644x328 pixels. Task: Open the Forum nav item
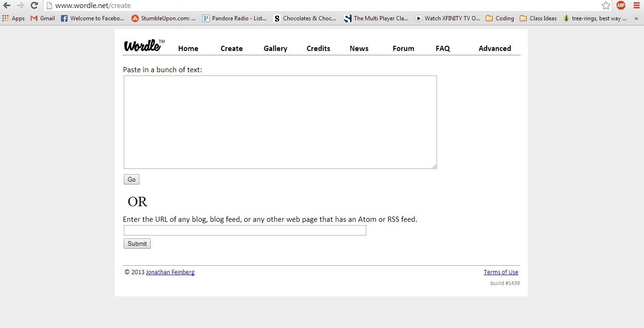pyautogui.click(x=404, y=49)
